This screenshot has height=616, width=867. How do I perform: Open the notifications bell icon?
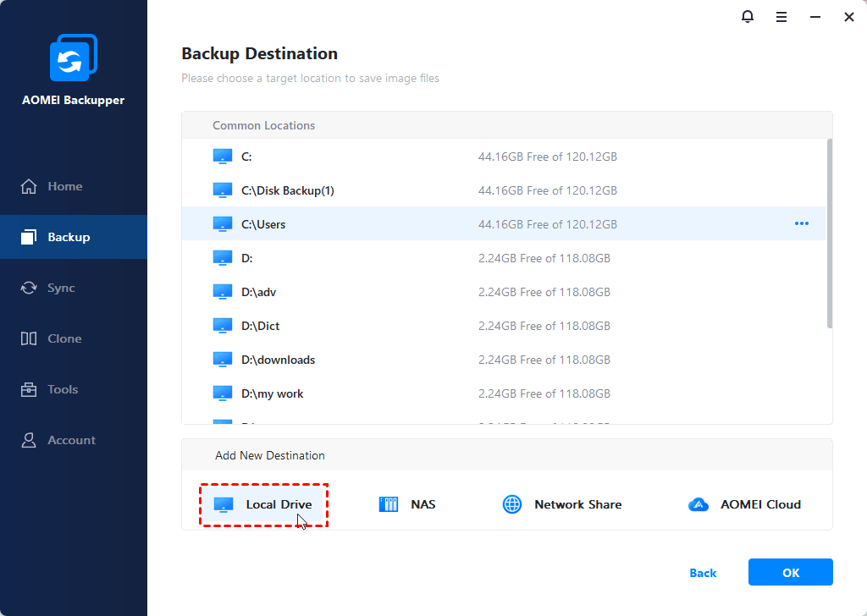747,17
